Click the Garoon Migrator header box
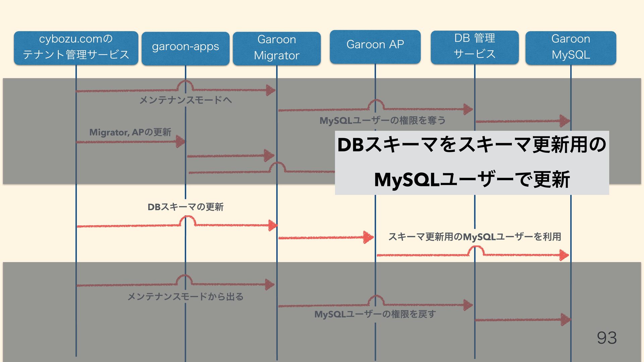 (x=276, y=47)
